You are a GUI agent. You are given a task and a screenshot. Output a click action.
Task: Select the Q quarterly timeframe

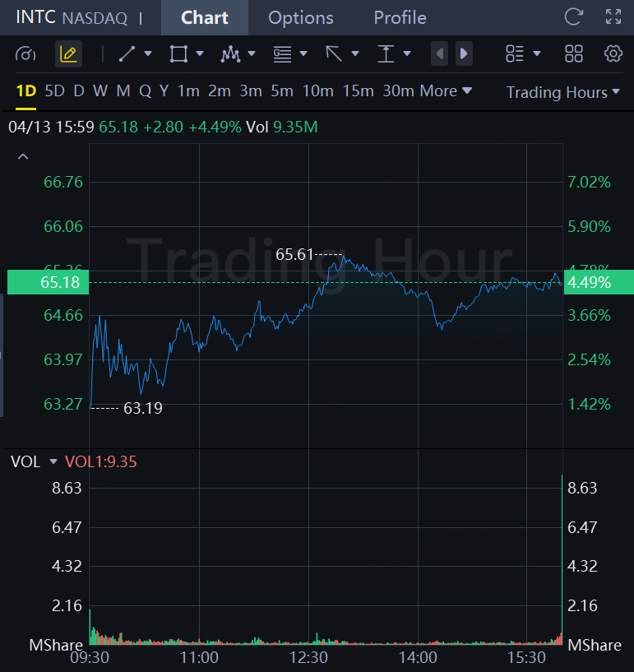[x=146, y=91]
